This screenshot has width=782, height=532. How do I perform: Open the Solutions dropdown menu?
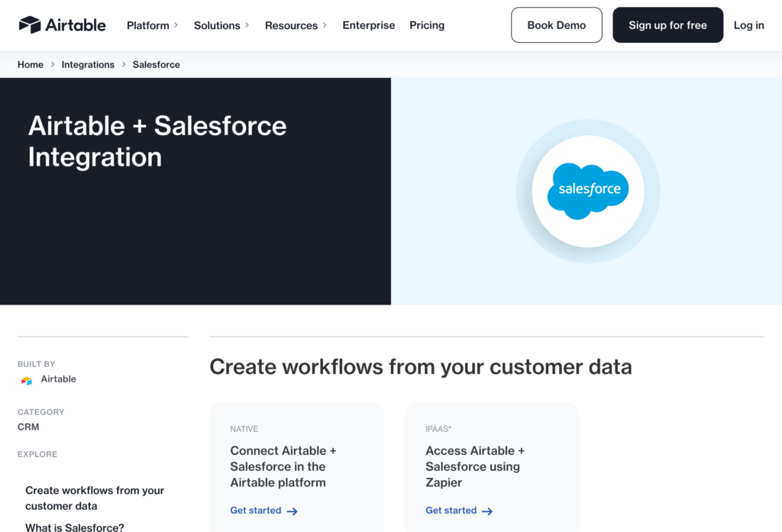pos(222,25)
